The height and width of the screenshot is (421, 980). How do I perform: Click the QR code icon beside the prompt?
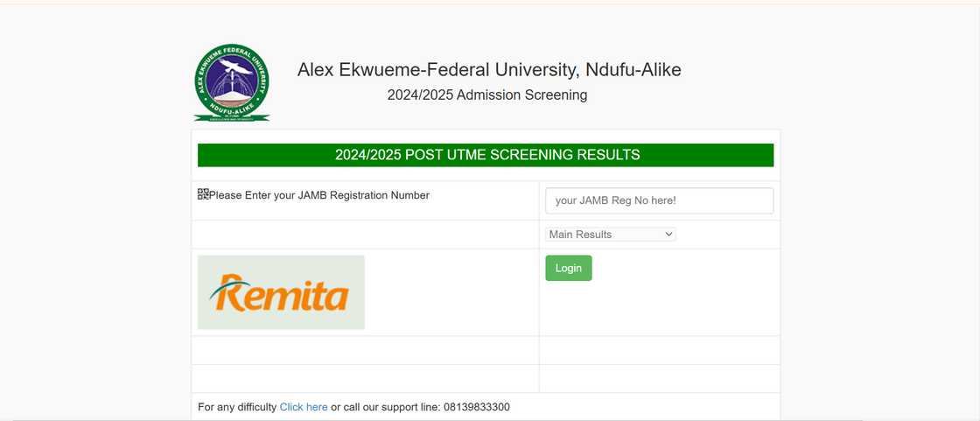tap(203, 194)
